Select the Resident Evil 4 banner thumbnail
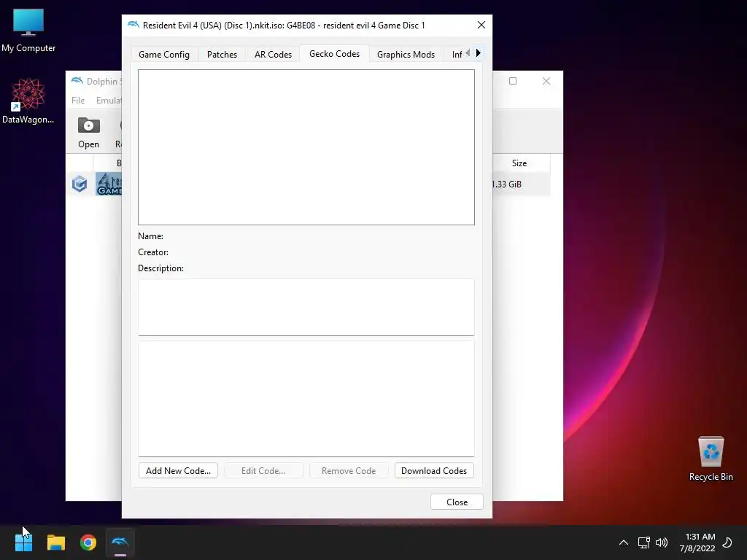Screen dimensions: 747x560 [x=109, y=184]
